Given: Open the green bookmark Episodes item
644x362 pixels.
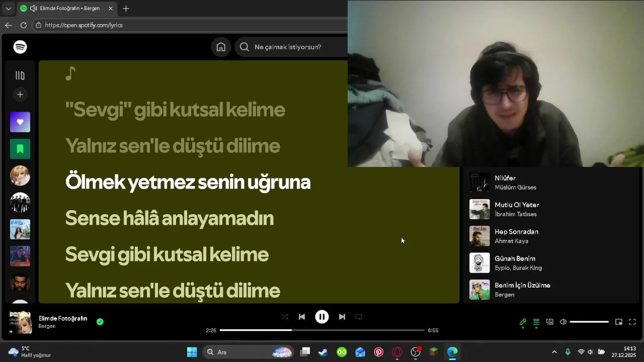Looking at the screenshot, I should [20, 149].
